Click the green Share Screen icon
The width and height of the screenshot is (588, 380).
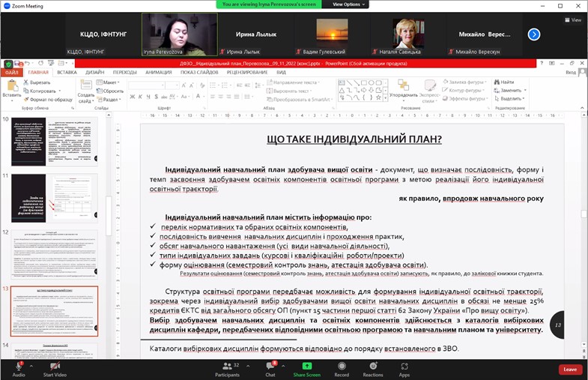[x=306, y=366]
